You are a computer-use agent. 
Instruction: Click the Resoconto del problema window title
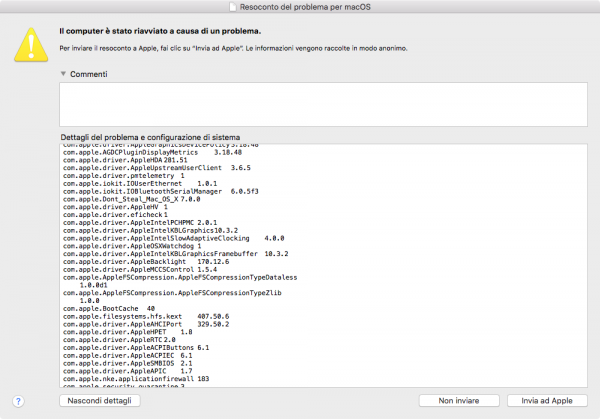pos(305,7)
